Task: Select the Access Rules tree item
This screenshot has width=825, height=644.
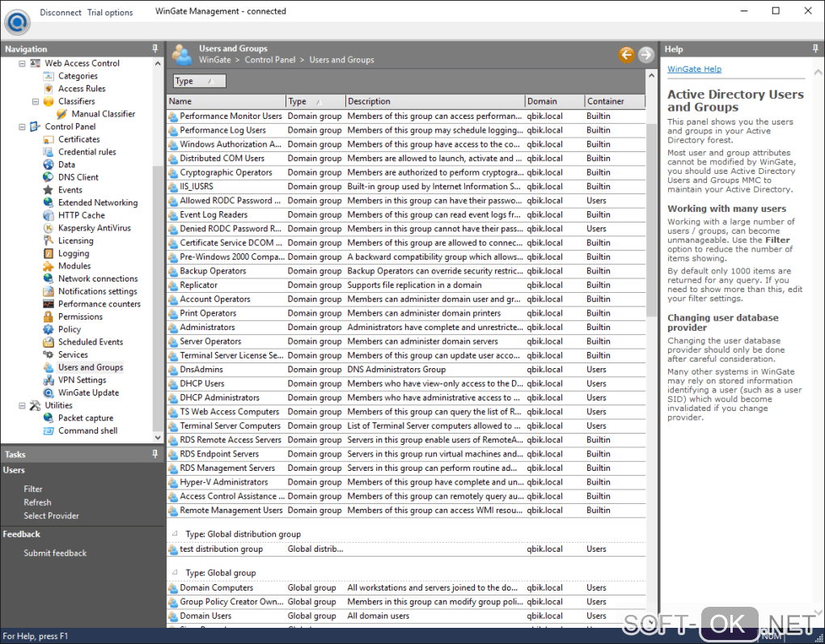Action: pyautogui.click(x=82, y=89)
